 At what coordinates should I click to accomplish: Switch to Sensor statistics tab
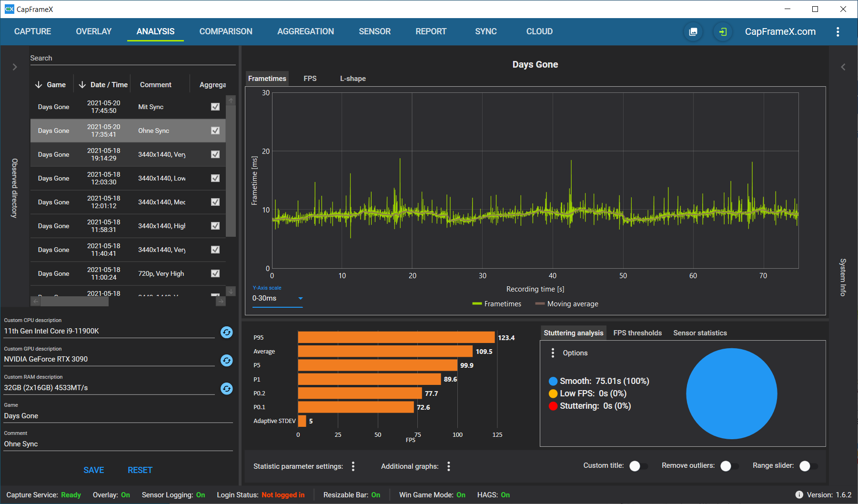coord(700,333)
